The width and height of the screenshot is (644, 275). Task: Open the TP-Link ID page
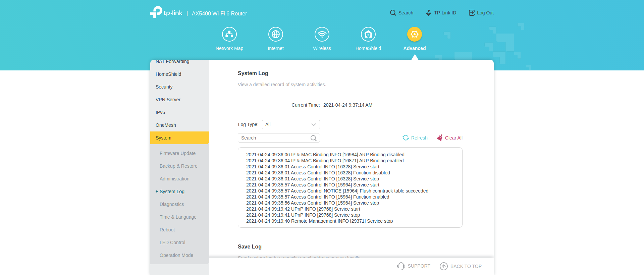click(441, 13)
